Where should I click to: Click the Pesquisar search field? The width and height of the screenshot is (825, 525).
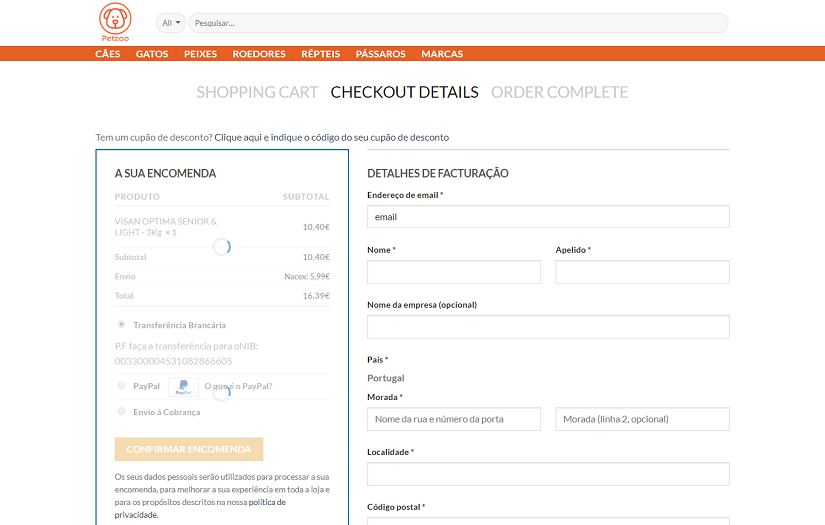(457, 22)
